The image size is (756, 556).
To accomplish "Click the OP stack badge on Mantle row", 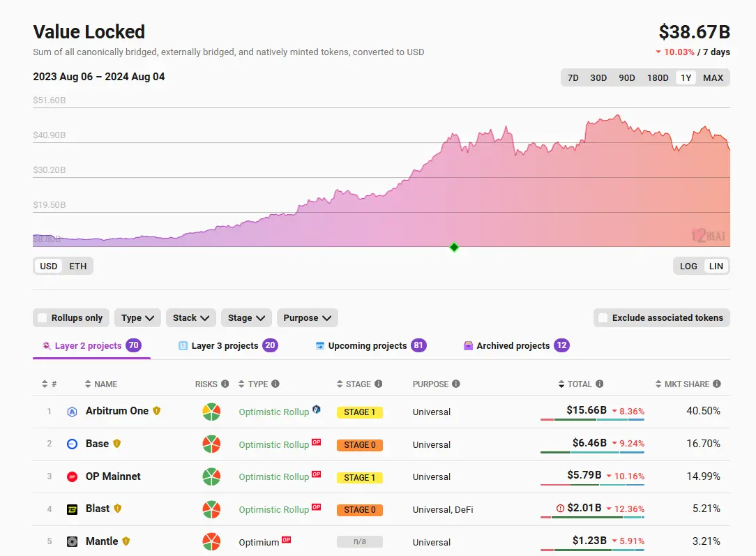I will point(286,541).
